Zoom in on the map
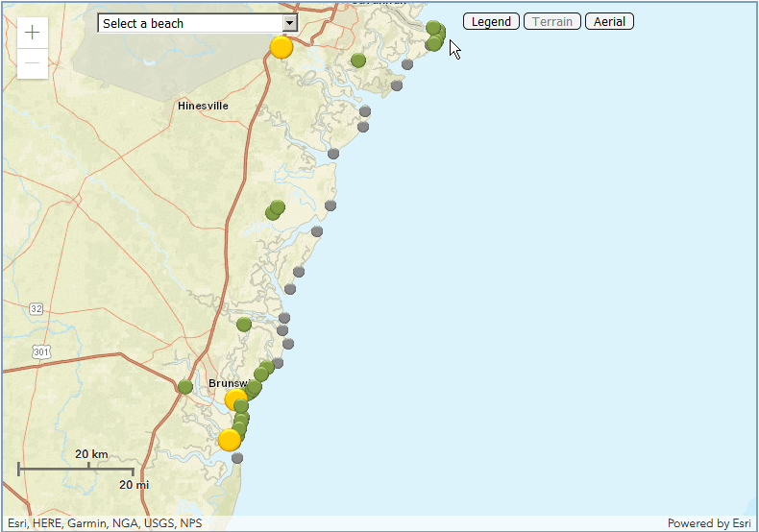Viewport: 759px width, 532px height. coord(33,33)
